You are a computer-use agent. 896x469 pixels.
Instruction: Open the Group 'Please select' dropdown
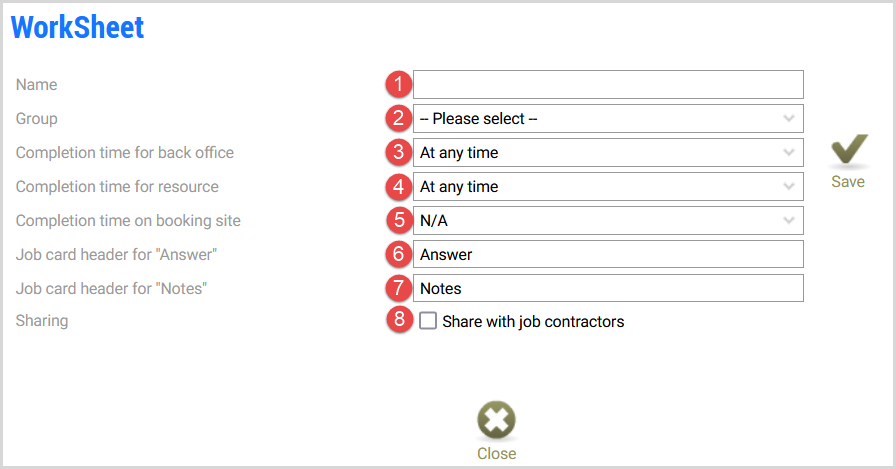tap(608, 119)
